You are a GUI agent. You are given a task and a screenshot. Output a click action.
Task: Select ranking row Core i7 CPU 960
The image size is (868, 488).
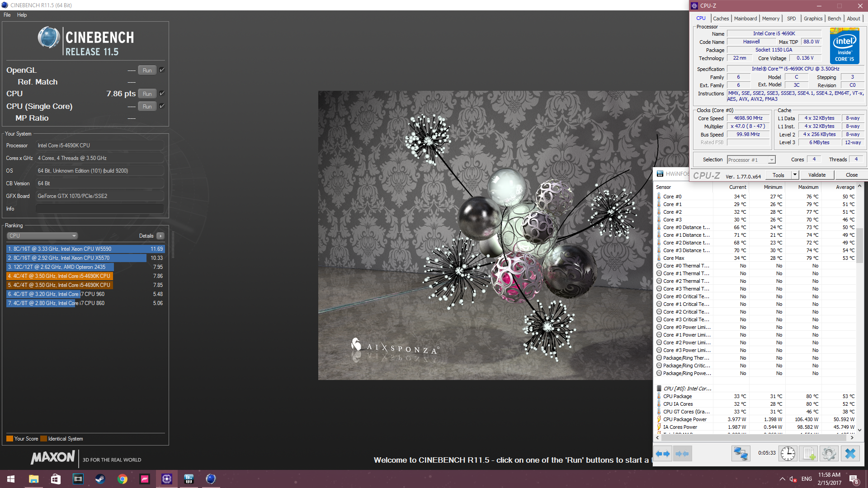[85, 294]
